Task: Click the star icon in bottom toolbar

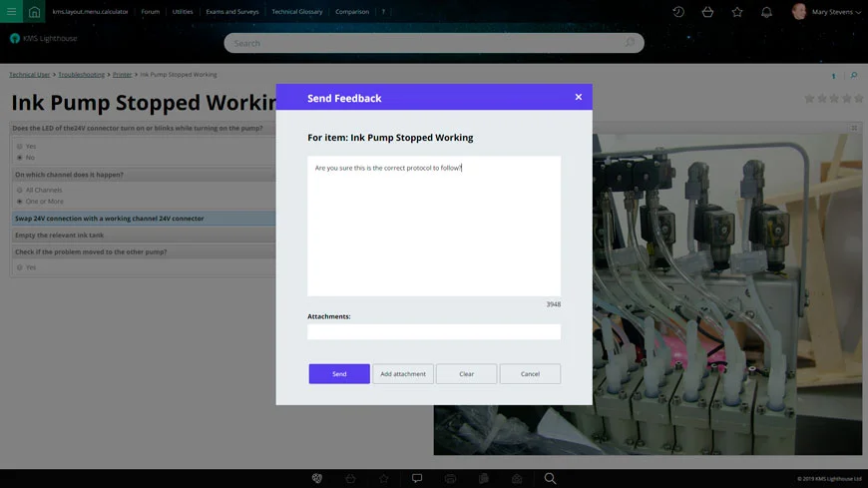Action: (x=384, y=478)
